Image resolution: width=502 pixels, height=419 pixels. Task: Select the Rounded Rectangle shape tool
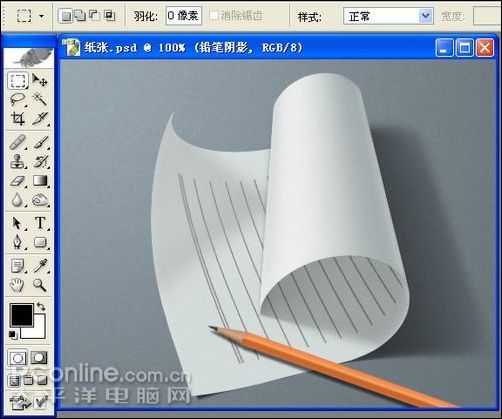(x=40, y=242)
